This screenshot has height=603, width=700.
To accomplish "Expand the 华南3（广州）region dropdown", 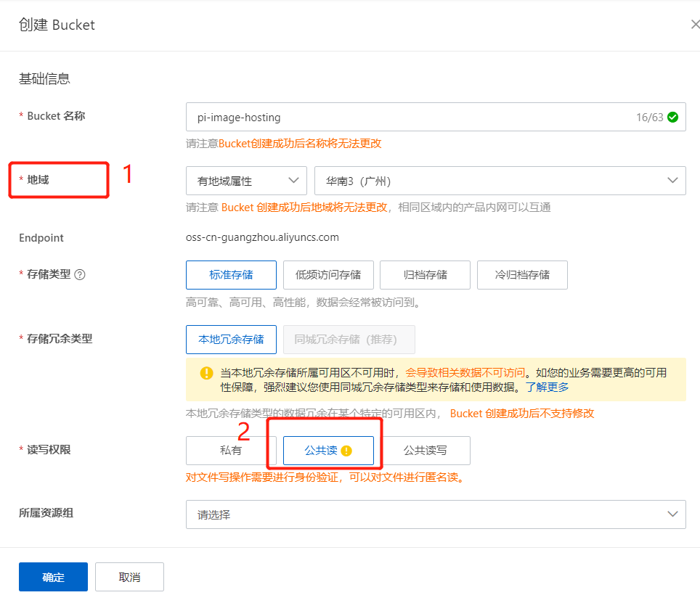I will (500, 181).
